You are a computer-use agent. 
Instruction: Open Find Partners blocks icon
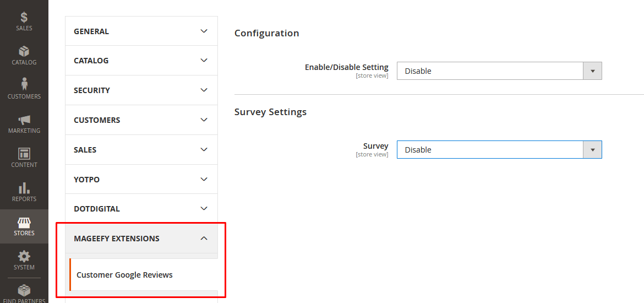pyautogui.click(x=24, y=291)
